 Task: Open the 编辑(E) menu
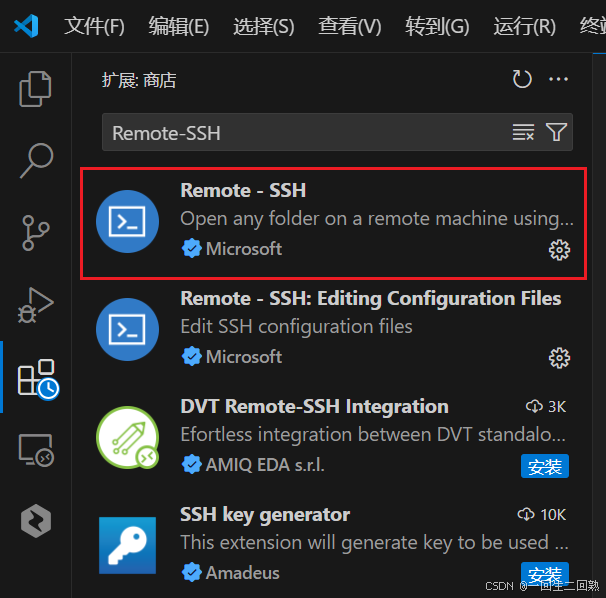coord(179,26)
